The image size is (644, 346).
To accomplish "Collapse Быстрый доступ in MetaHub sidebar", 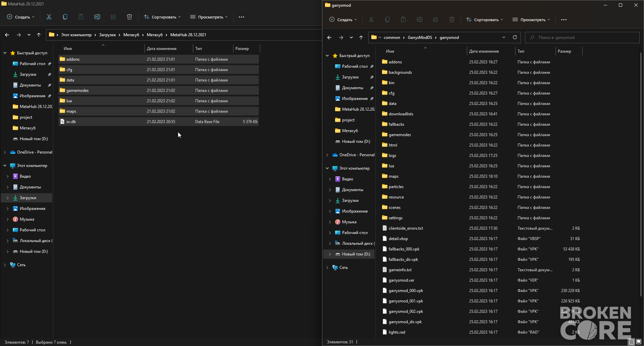I will coord(5,53).
